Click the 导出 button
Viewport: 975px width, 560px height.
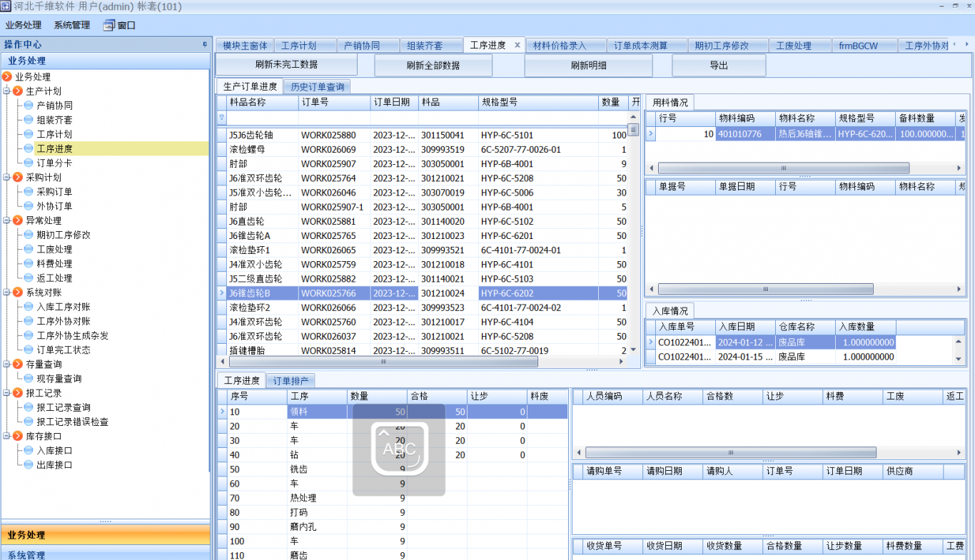(719, 65)
